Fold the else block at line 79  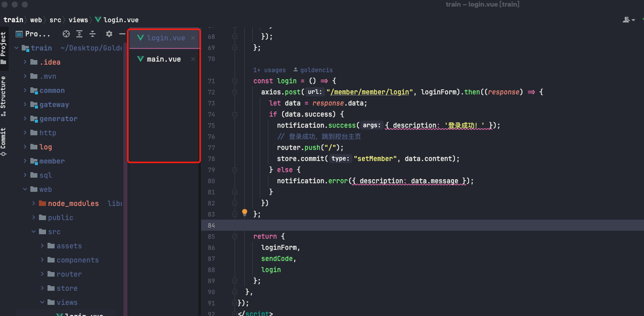(x=235, y=170)
